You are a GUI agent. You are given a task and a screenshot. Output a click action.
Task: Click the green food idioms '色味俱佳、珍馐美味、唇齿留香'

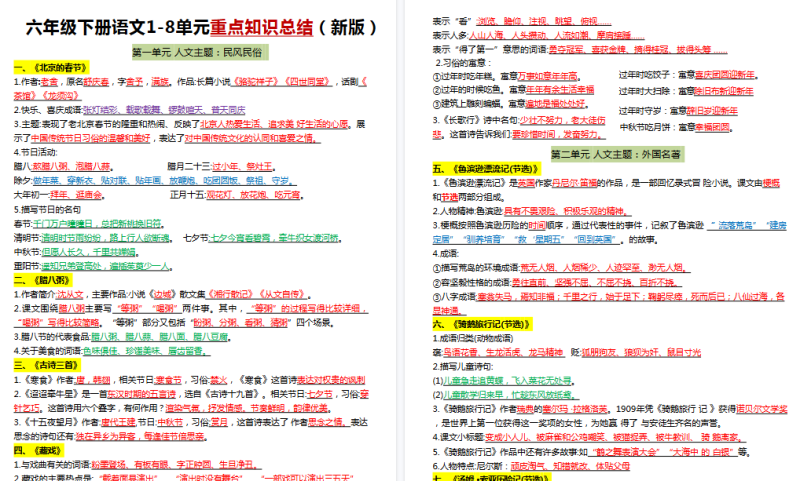pyautogui.click(x=145, y=351)
